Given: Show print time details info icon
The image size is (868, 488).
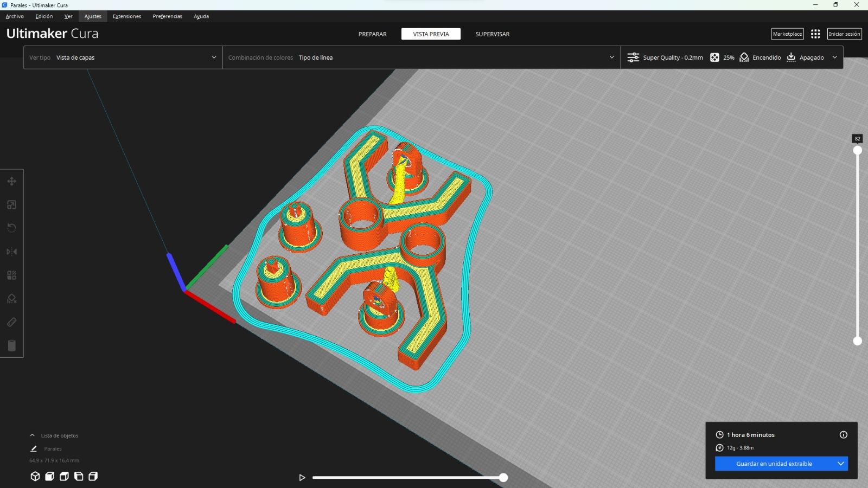Looking at the screenshot, I should pos(844,434).
